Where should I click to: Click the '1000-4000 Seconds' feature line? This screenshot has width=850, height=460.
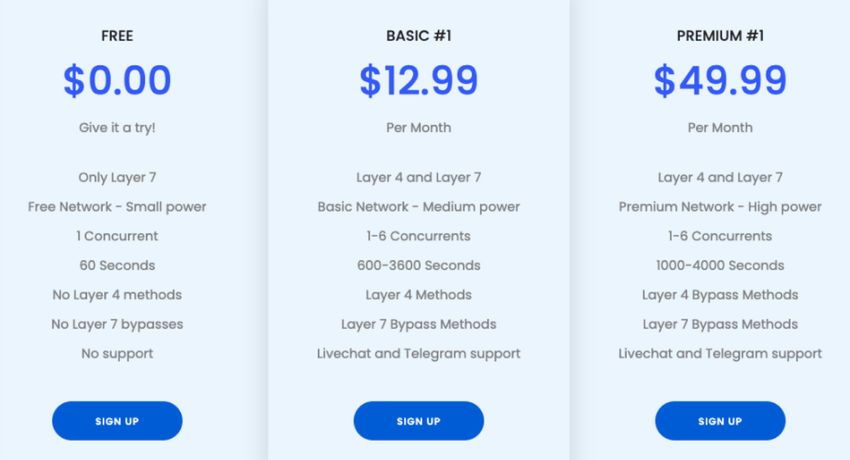tap(720, 265)
